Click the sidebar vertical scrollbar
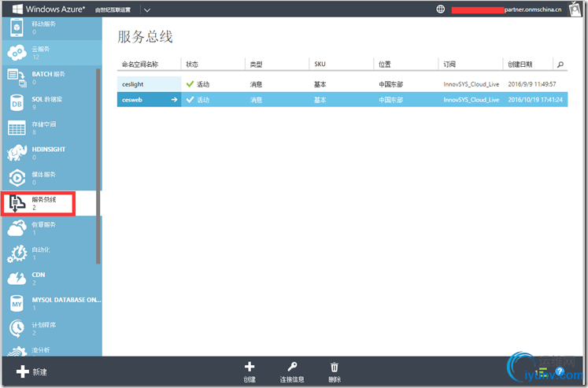Viewport: 588px width, 388px height. 98,166
